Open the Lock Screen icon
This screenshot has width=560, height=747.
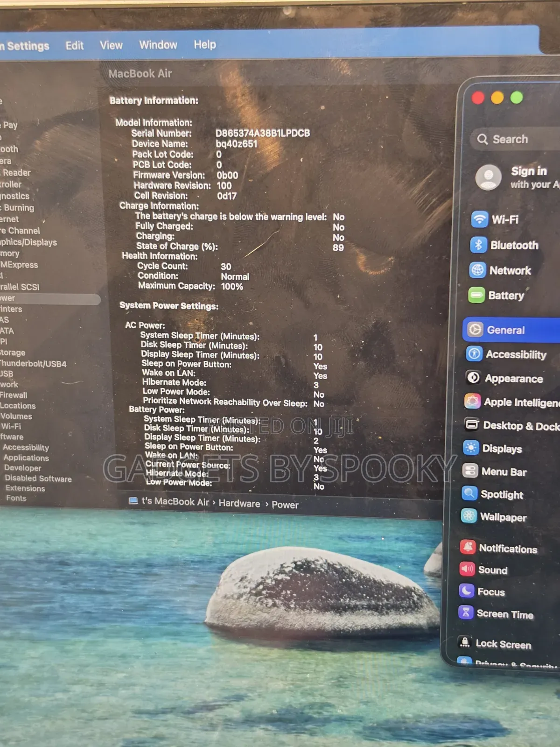coord(465,642)
